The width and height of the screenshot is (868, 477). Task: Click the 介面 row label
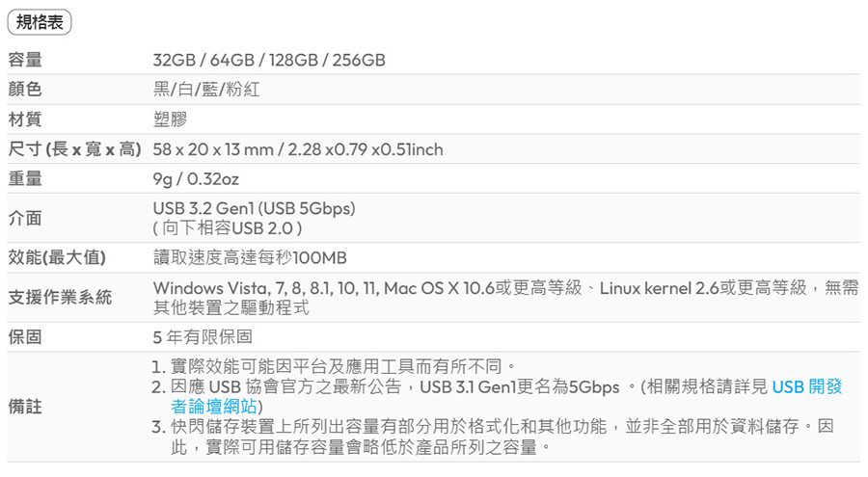pos(25,218)
